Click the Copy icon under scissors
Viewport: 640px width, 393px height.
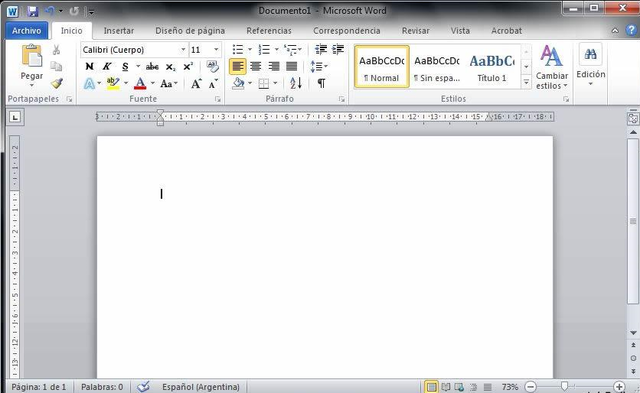[x=56, y=66]
